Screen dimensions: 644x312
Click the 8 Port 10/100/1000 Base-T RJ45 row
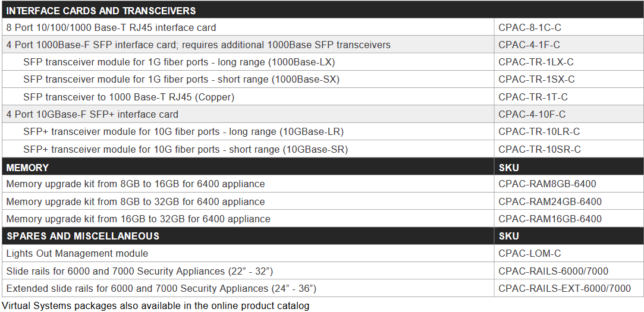[322, 27]
